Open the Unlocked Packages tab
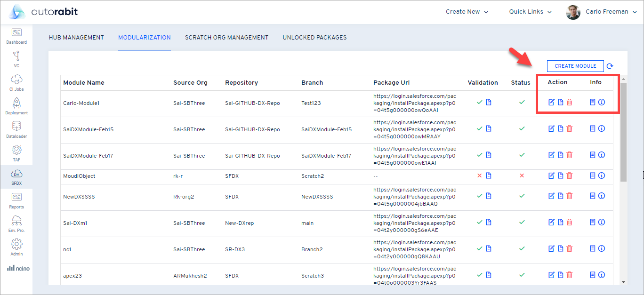The width and height of the screenshot is (644, 295). coord(314,38)
